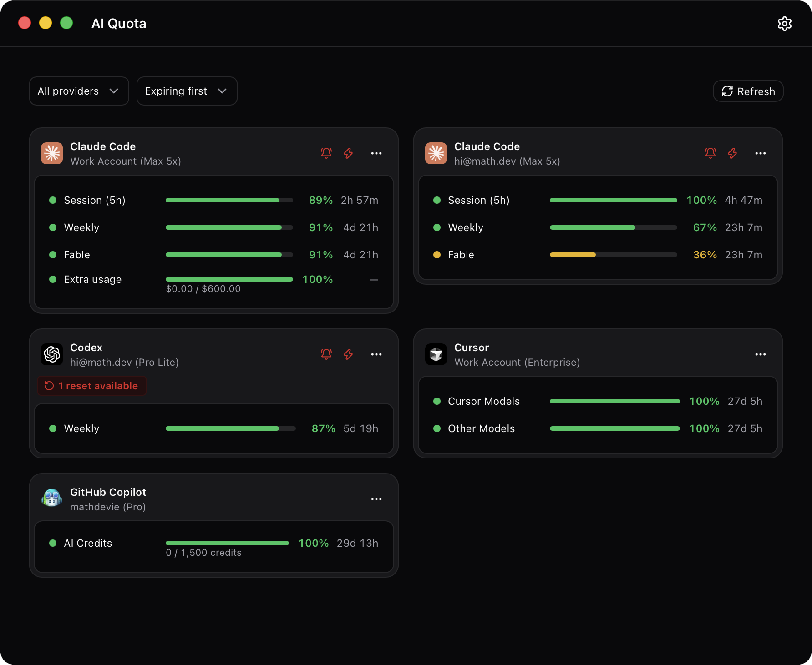The image size is (812, 665).
Task: Open the more options menu on the Cursor card
Action: click(x=761, y=354)
